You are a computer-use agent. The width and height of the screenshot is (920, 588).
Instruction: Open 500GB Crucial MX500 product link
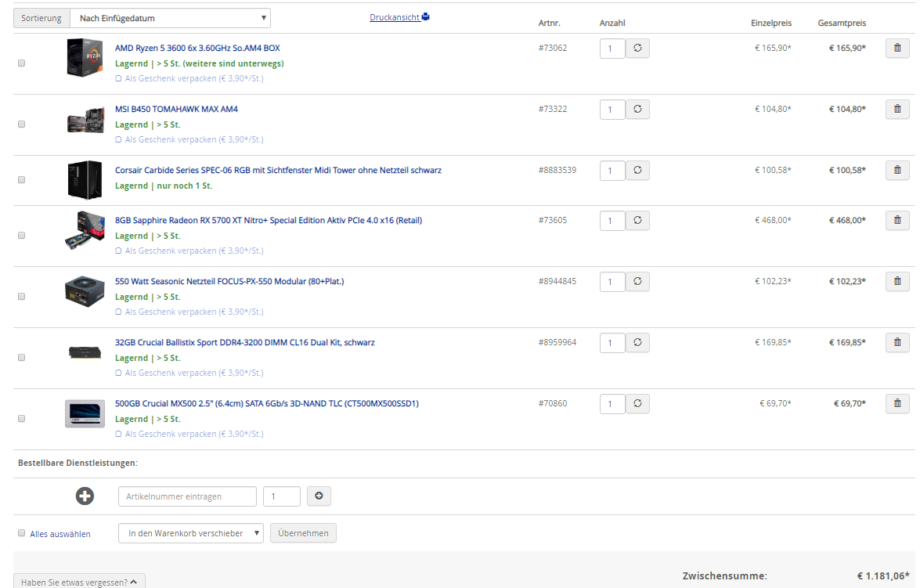267,403
